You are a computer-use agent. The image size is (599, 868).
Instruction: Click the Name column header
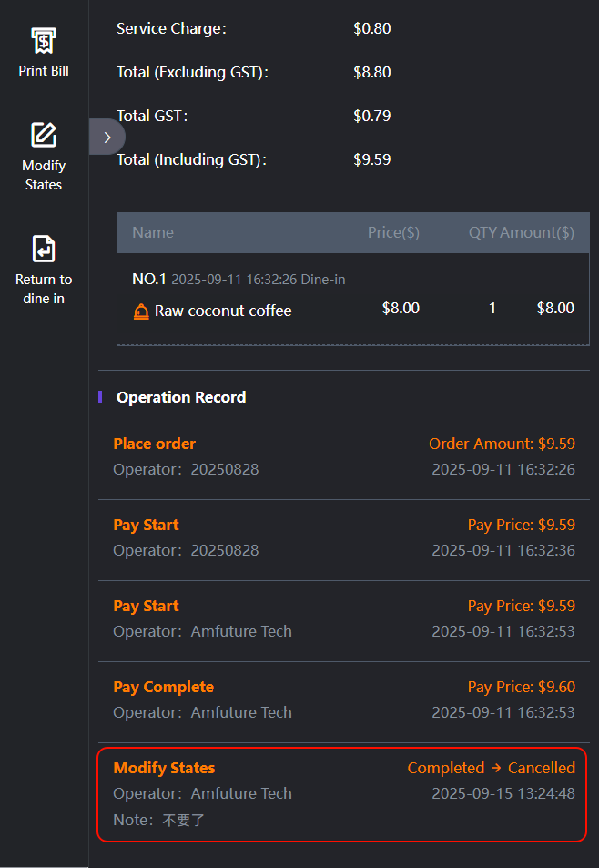153,232
